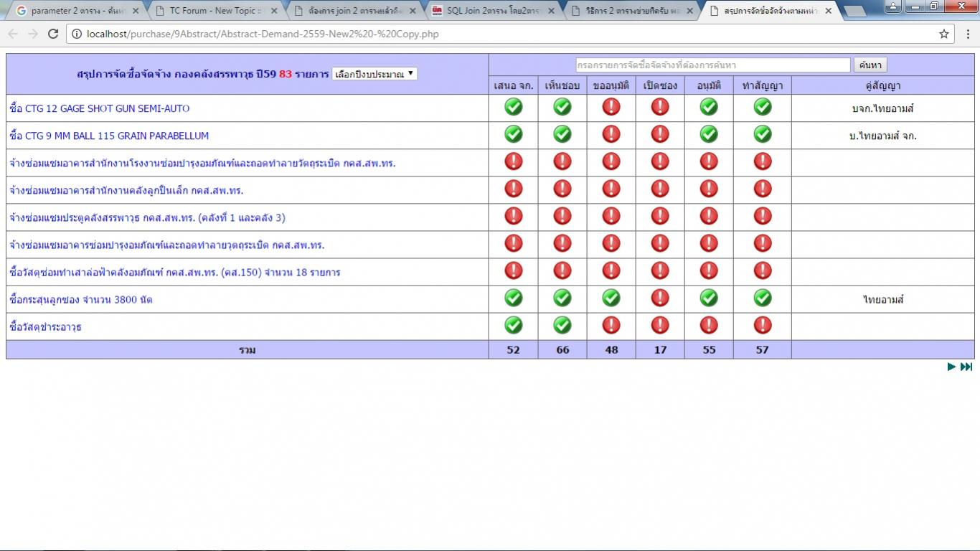This screenshot has height=551, width=980.
Task: Click the red alert under ขออนุมัติ for CTG 12 GAGE row
Action: (611, 107)
